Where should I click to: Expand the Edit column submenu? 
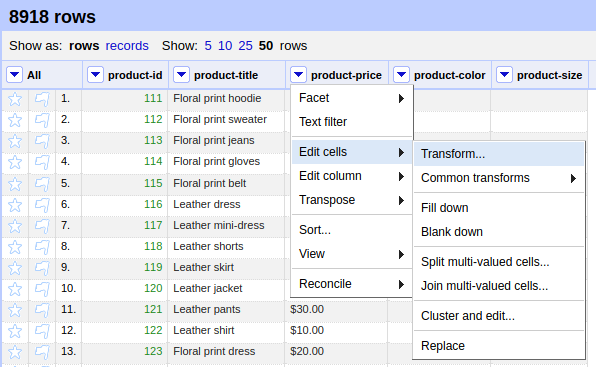[352, 176]
